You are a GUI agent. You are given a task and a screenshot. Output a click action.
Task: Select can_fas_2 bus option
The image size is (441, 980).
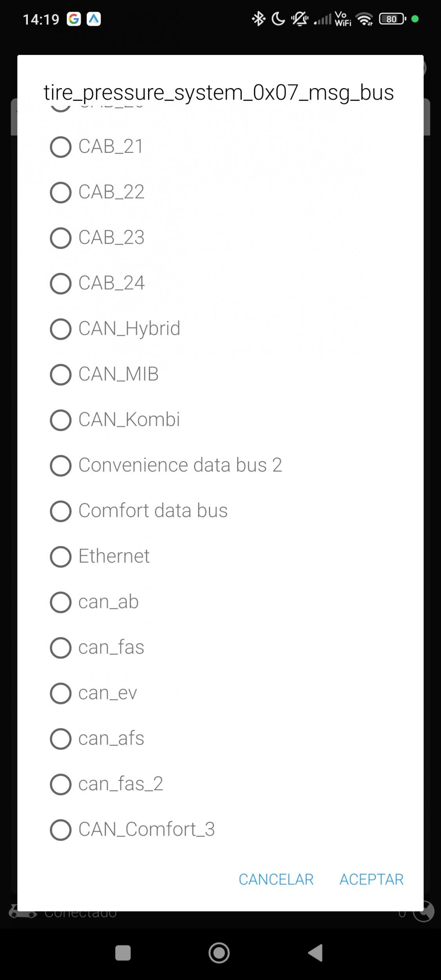pyautogui.click(x=61, y=784)
